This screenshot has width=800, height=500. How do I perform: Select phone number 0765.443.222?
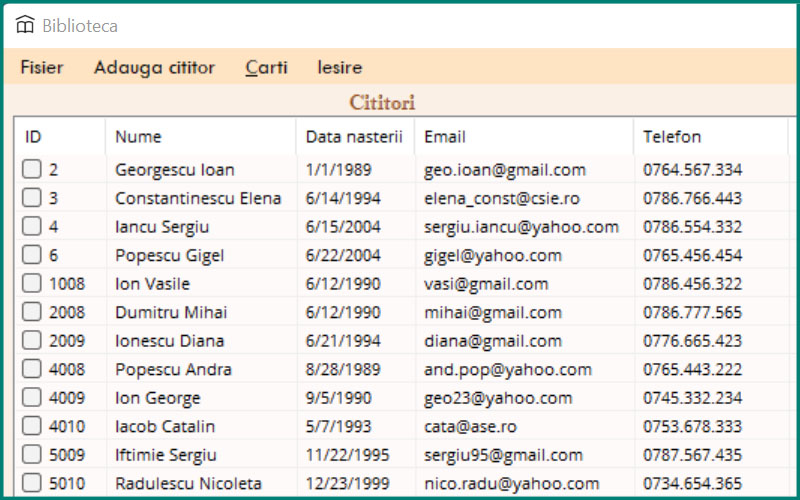tap(692, 370)
